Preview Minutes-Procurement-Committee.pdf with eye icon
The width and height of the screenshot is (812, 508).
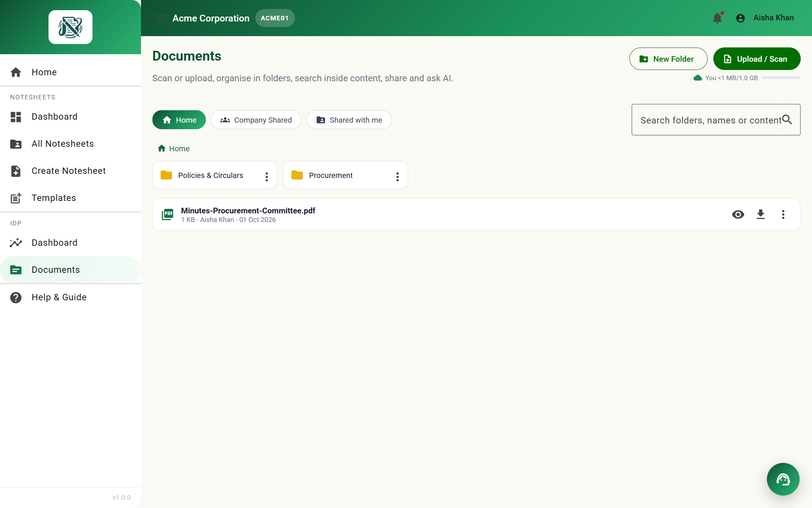738,214
